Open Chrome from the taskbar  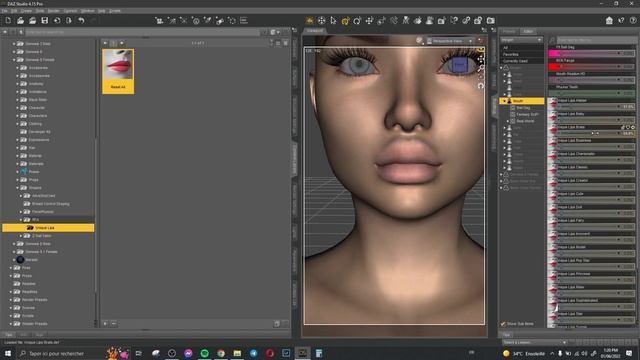point(221,353)
